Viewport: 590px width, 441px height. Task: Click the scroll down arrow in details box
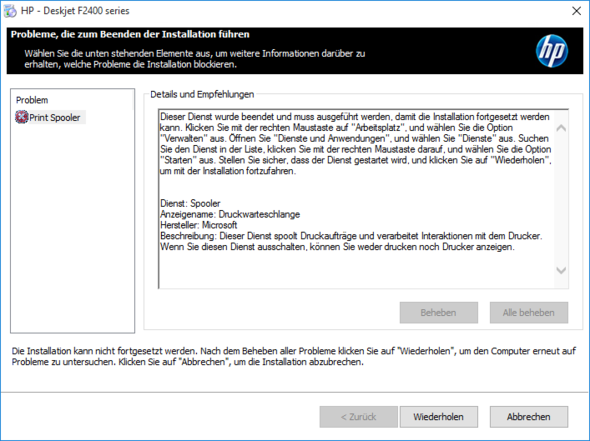[561, 270]
